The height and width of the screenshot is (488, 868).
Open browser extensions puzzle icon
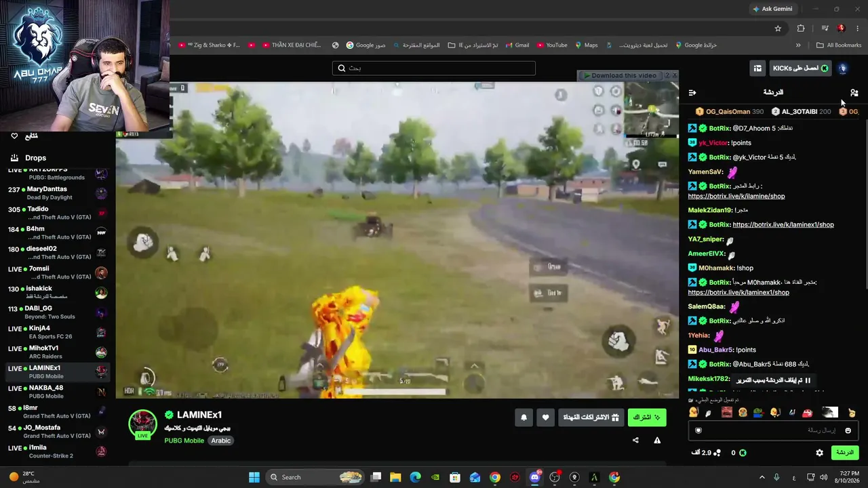click(x=801, y=28)
